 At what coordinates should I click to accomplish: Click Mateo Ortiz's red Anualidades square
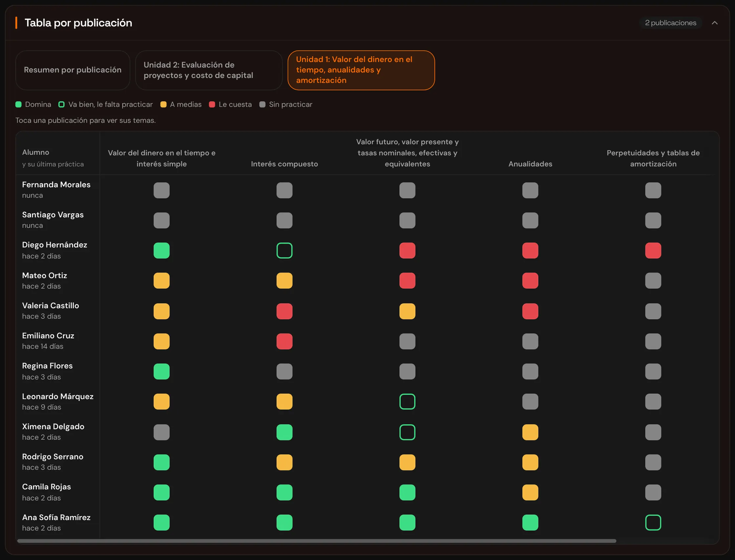(x=530, y=281)
